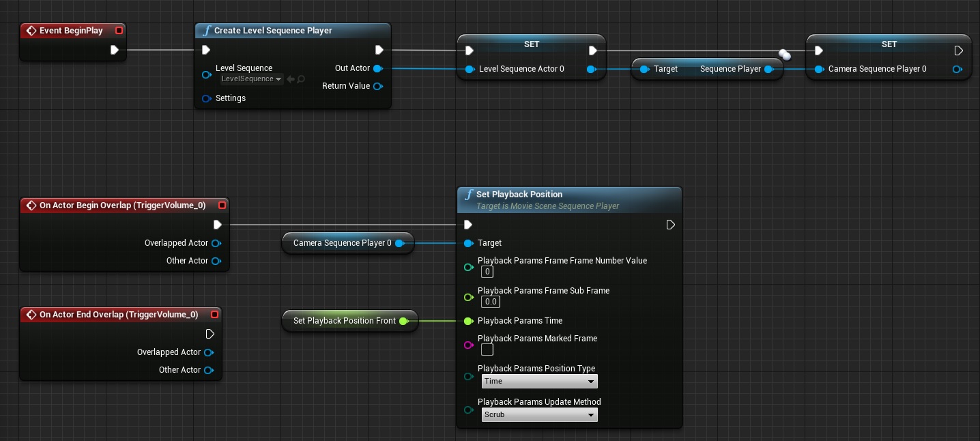Click the Frame Number Value input field
Screen dimensions: 980x441
click(487, 272)
